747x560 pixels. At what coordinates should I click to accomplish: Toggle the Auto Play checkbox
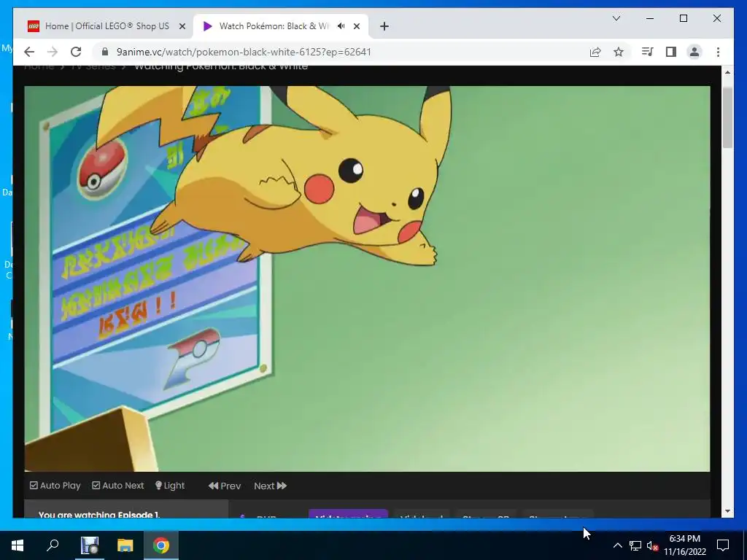click(x=34, y=485)
